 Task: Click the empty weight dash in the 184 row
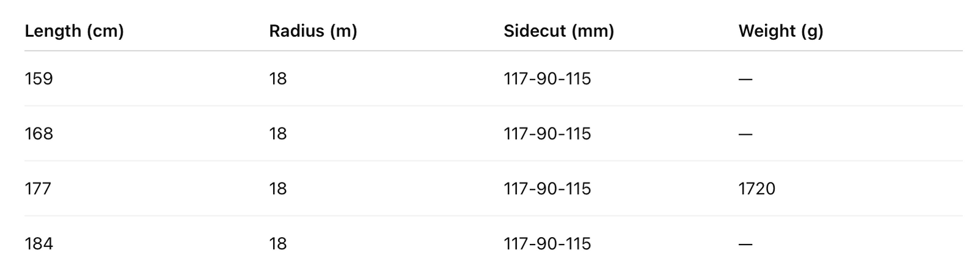pyautogui.click(x=745, y=244)
